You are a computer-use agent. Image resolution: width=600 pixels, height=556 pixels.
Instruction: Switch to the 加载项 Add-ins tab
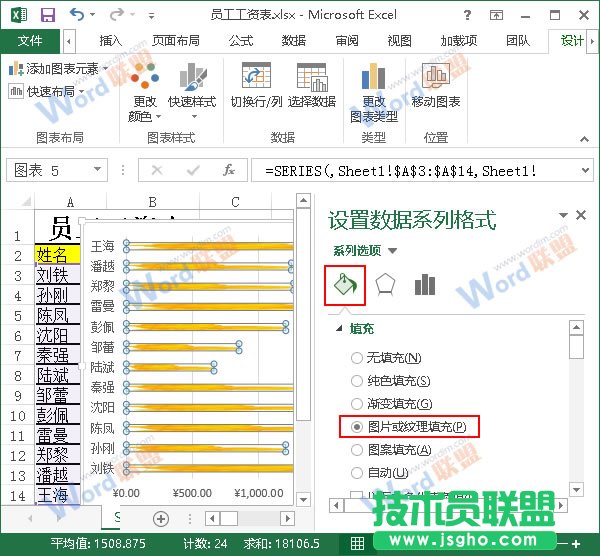click(459, 41)
